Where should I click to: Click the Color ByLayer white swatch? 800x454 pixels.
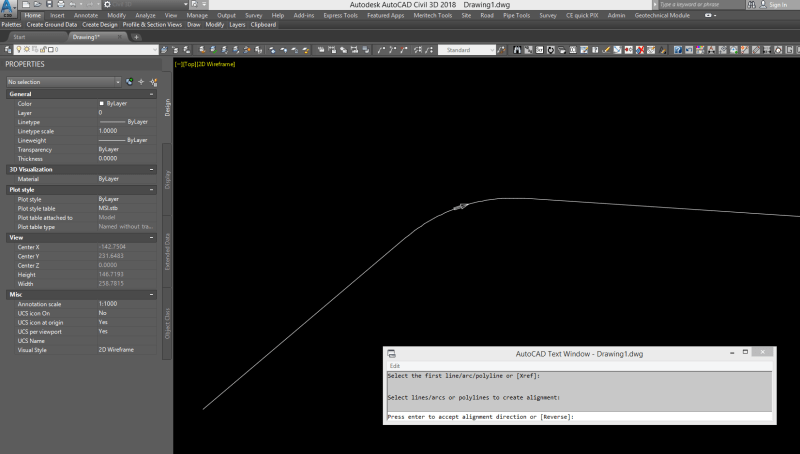click(102, 104)
